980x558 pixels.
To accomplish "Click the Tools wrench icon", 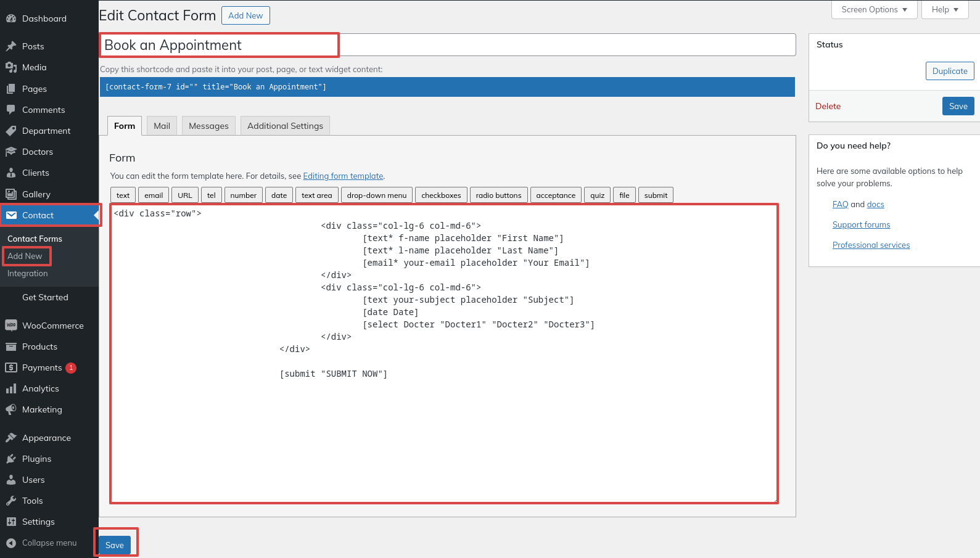I will pos(11,501).
